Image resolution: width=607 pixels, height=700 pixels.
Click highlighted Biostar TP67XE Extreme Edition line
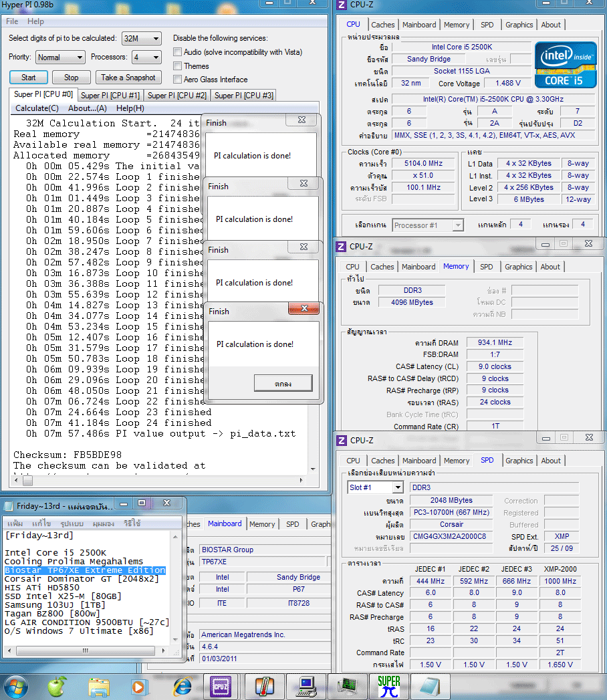85,570
